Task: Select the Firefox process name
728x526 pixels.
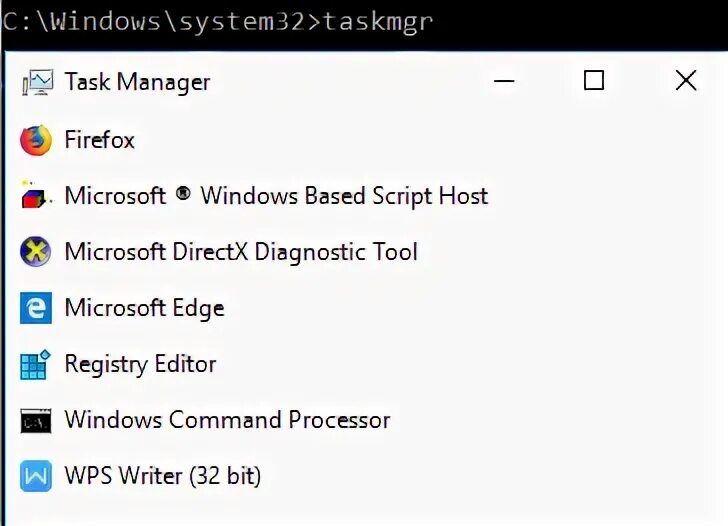Action: (x=99, y=140)
